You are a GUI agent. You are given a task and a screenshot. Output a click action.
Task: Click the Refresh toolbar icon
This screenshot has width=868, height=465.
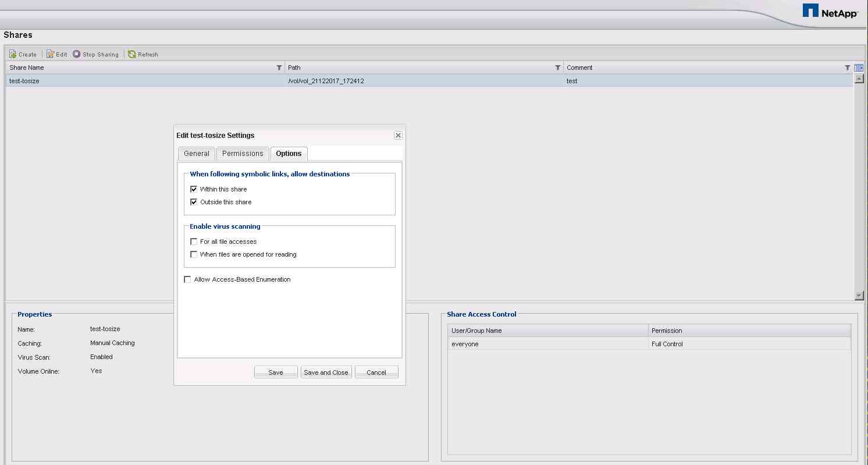[132, 54]
